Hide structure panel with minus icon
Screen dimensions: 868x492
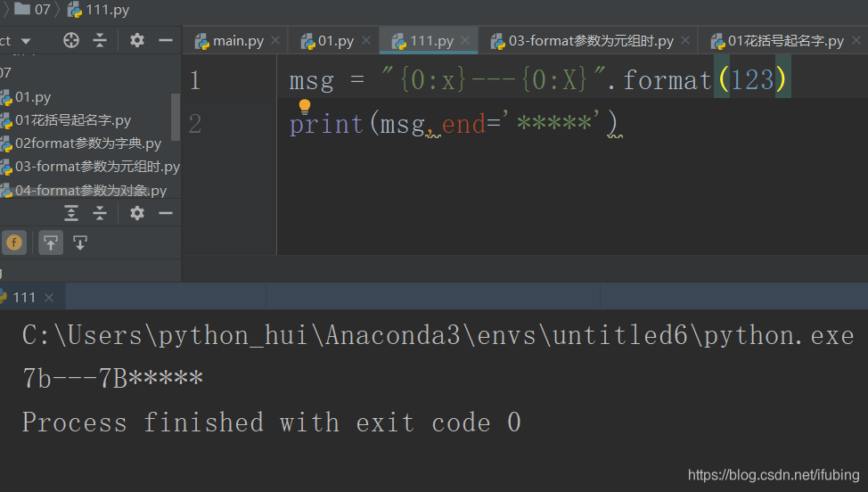[166, 213]
